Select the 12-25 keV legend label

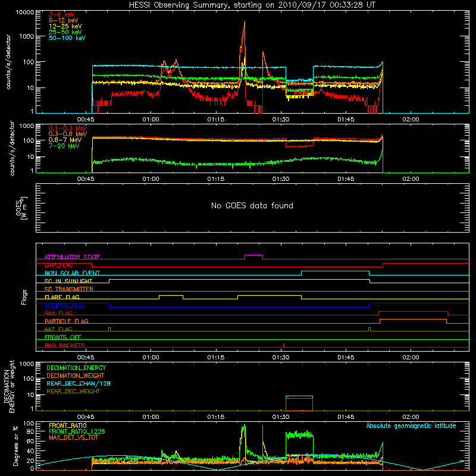(x=65, y=26)
